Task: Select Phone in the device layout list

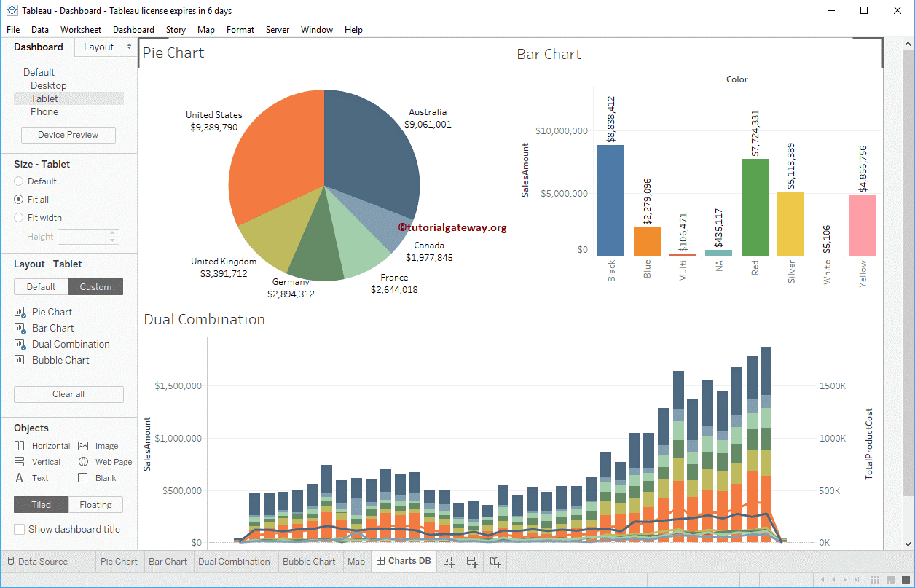Action: (x=44, y=112)
